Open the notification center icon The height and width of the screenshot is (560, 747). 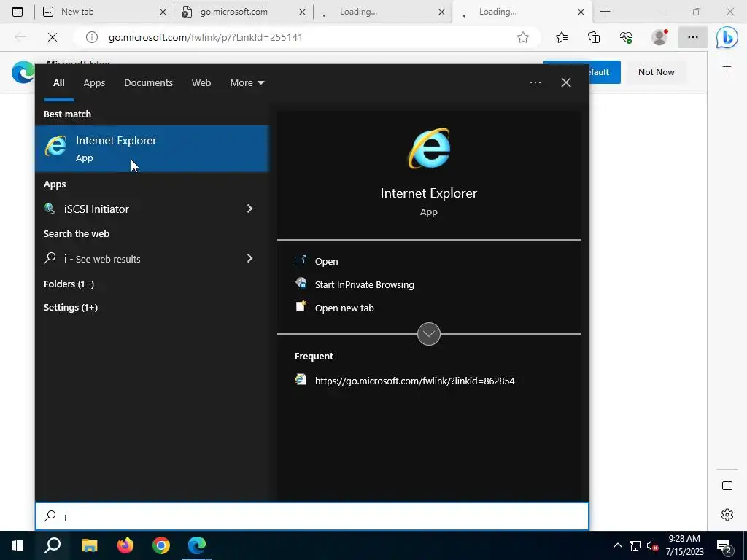pos(724,545)
